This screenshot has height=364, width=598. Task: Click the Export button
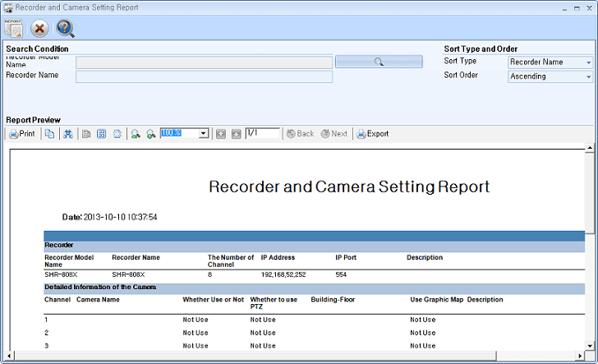[373, 134]
